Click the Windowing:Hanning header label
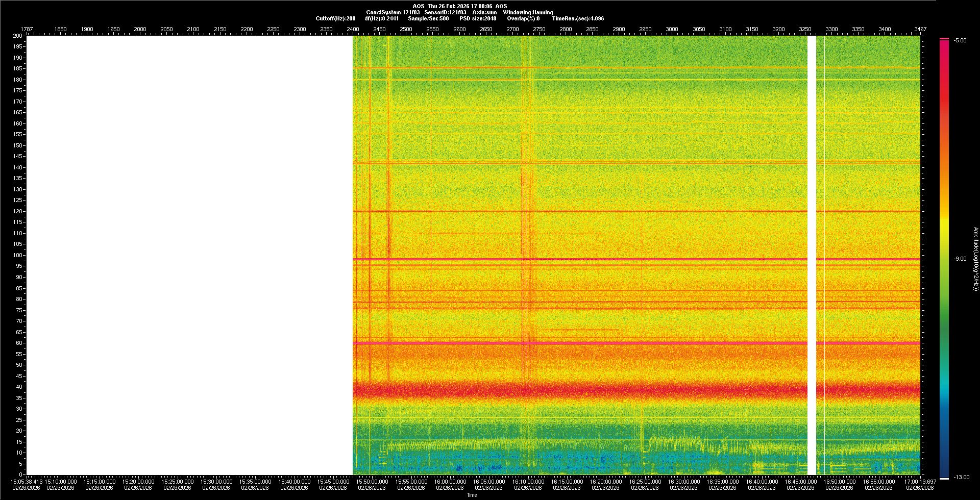Viewport: 980px width, 500px height. coord(528,12)
